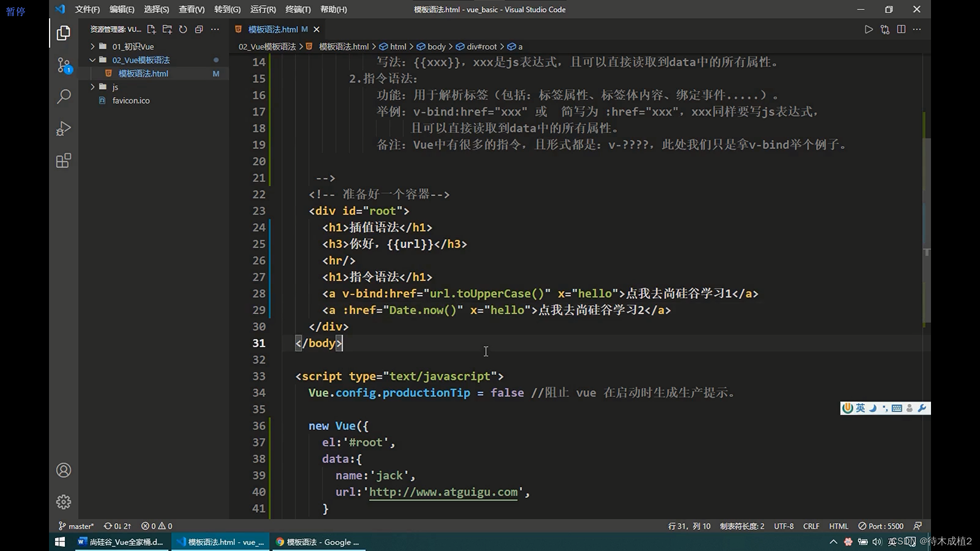The width and height of the screenshot is (980, 551).
Task: Select 模板语法.html in the explorer tree
Action: (153, 73)
